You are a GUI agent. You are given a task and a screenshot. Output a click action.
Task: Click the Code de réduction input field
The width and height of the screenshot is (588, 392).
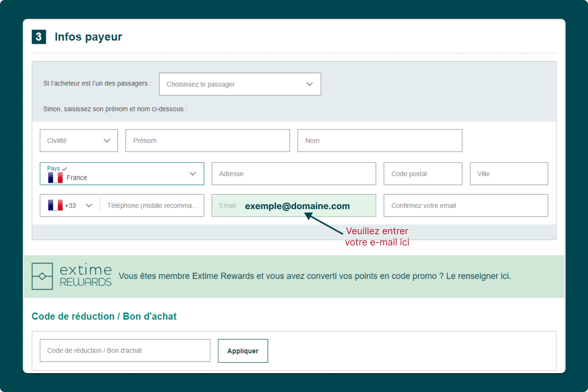coord(125,350)
